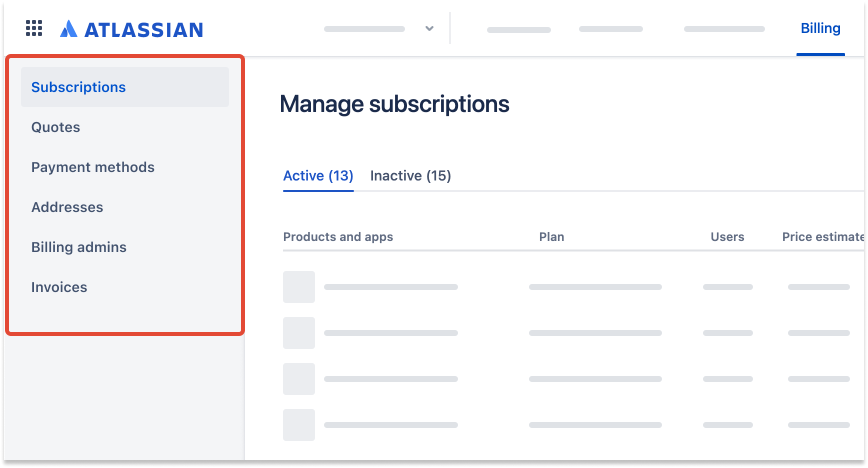Switch to the Active (13) tab
The height and width of the screenshot is (468, 868).
[318, 176]
